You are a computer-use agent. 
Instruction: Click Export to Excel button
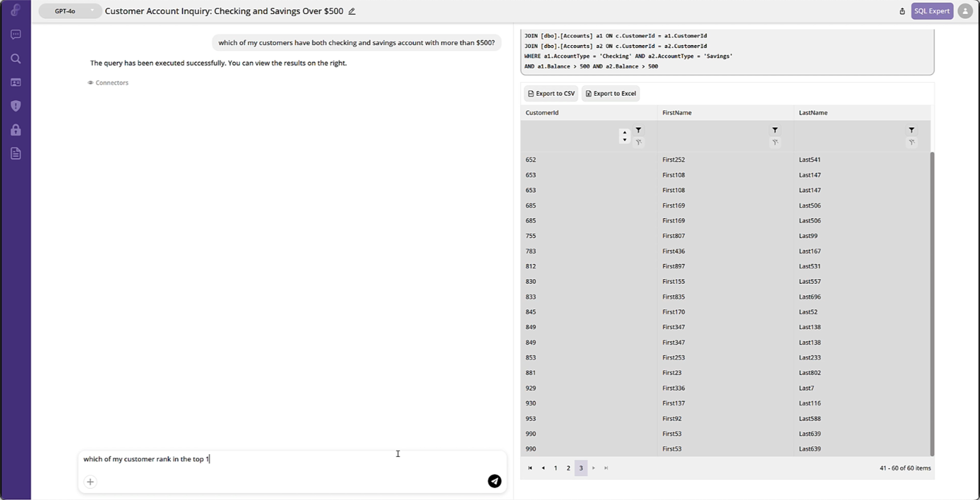coord(610,94)
